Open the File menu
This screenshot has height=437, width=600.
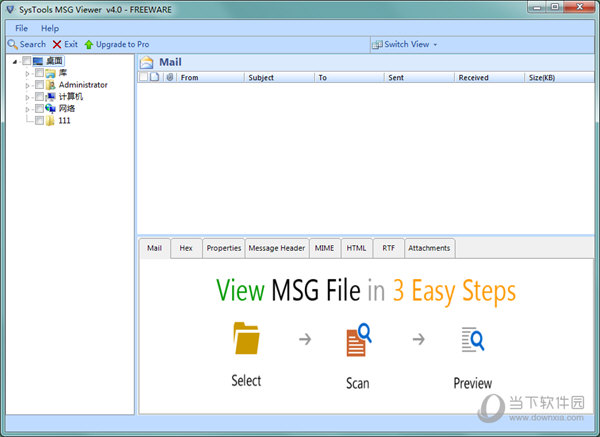tap(21, 28)
